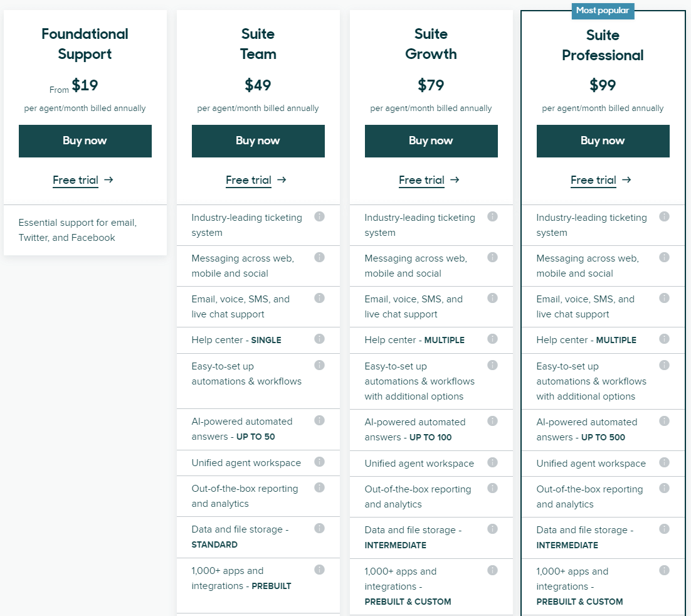Click the Buy now button under Foundational Support
The image size is (691, 616).
click(85, 141)
